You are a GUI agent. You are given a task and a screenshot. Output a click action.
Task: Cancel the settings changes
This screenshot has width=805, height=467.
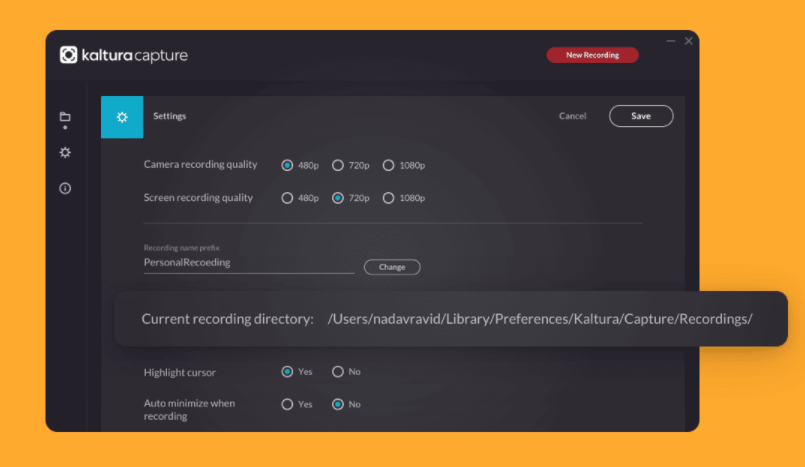[x=572, y=116]
